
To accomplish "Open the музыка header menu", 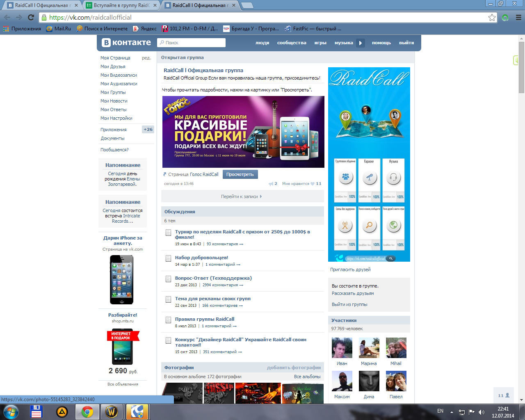I will tap(344, 43).
